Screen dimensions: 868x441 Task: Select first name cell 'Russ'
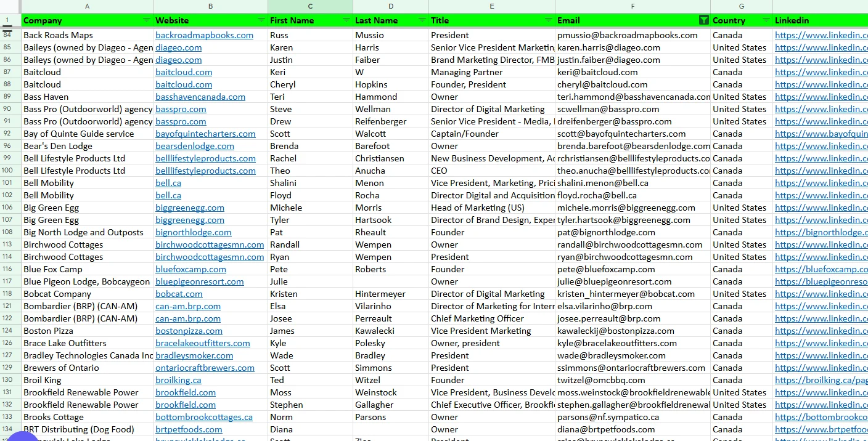310,35
